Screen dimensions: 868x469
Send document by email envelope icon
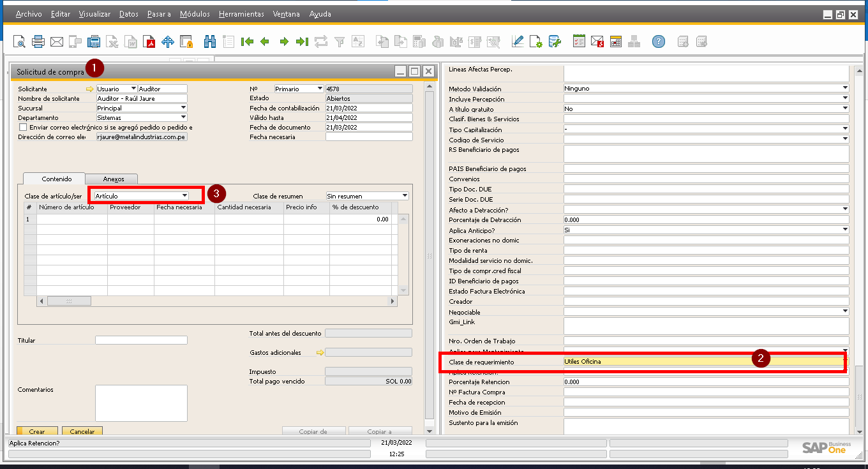(x=57, y=41)
